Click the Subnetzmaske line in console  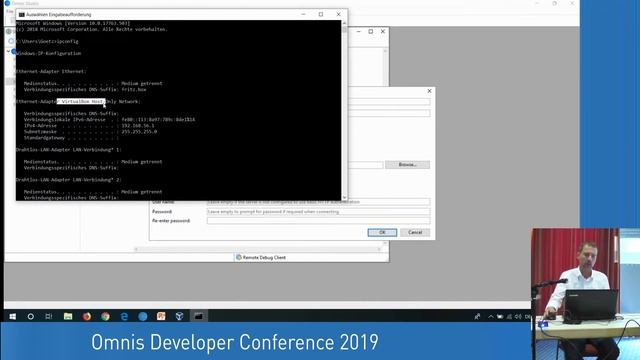click(90, 132)
